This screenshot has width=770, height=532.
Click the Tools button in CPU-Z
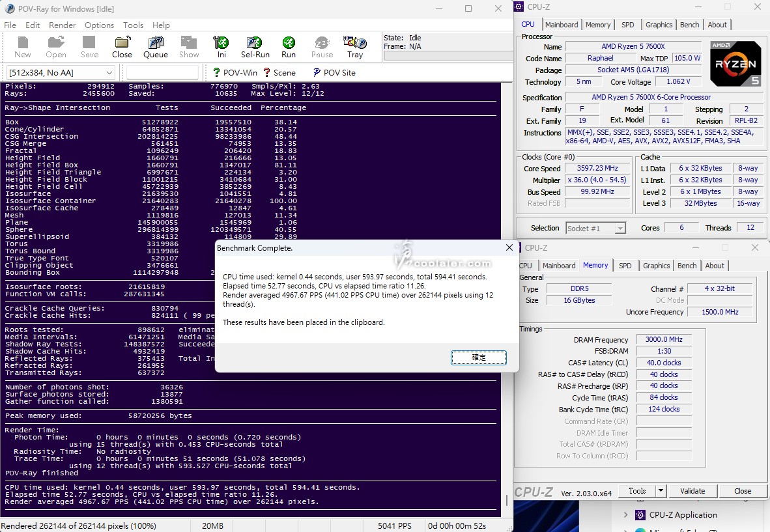point(637,491)
